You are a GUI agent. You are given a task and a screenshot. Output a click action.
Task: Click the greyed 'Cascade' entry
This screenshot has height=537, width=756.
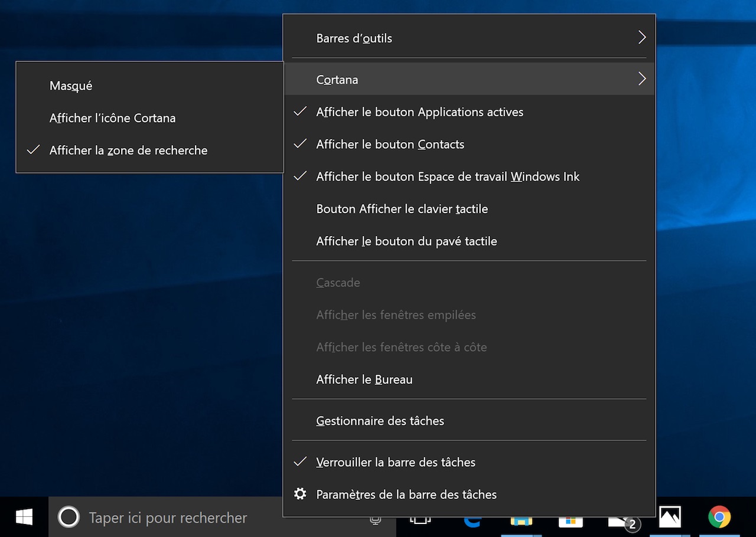tap(470, 283)
